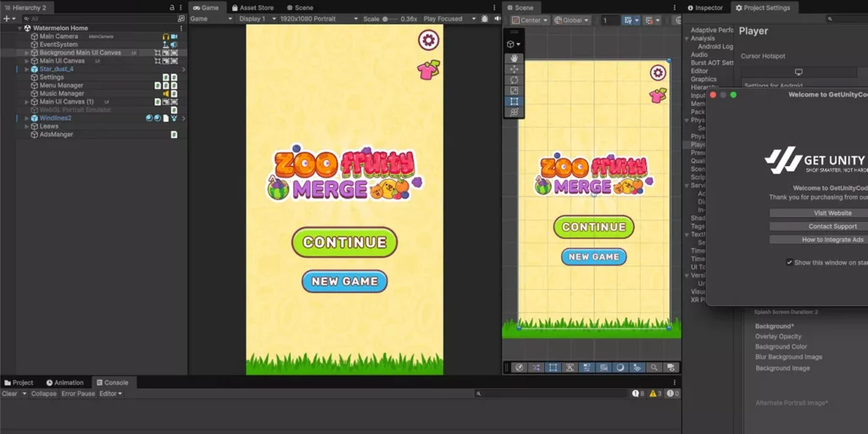Viewport: 868px width, 434px height.
Task: Collapse the Watermelon Home scene tree
Action: [20, 28]
